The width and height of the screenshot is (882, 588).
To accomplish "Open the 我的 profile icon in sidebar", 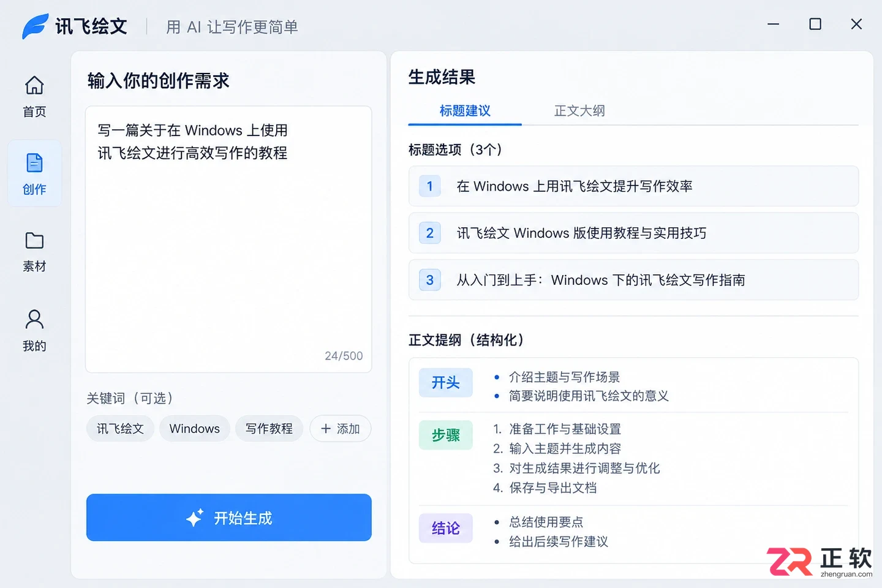I will (x=34, y=319).
